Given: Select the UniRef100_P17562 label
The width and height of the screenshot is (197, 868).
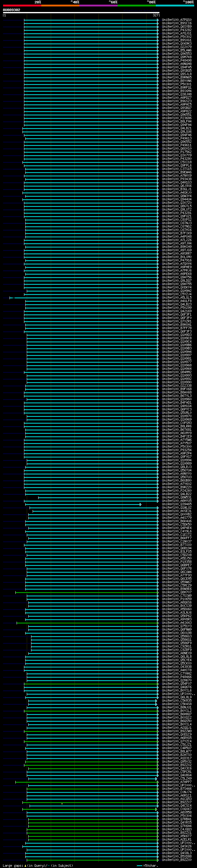Looking at the screenshot, I should pyautogui.click(x=177, y=152).
